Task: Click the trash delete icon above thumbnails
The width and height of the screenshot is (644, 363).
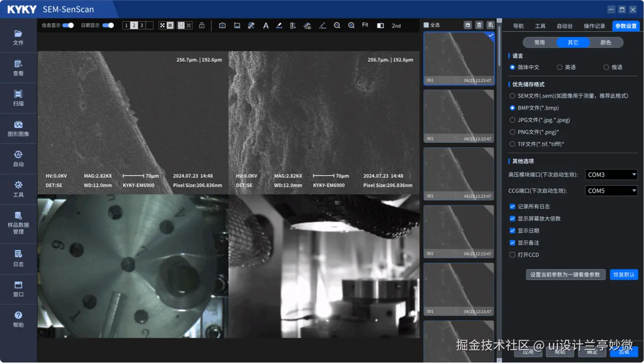Action: 479,25
